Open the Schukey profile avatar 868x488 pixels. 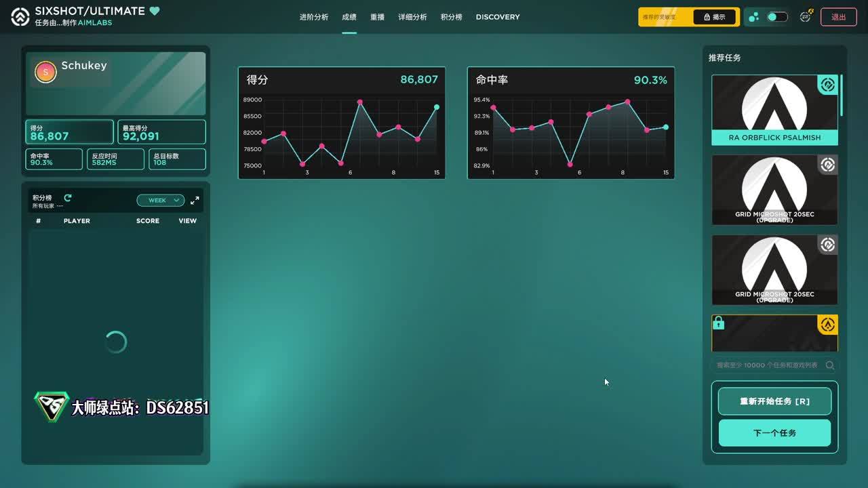(x=45, y=72)
